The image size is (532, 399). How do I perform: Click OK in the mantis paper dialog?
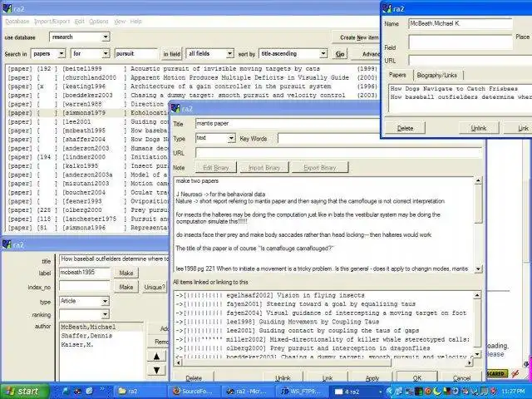click(x=417, y=378)
